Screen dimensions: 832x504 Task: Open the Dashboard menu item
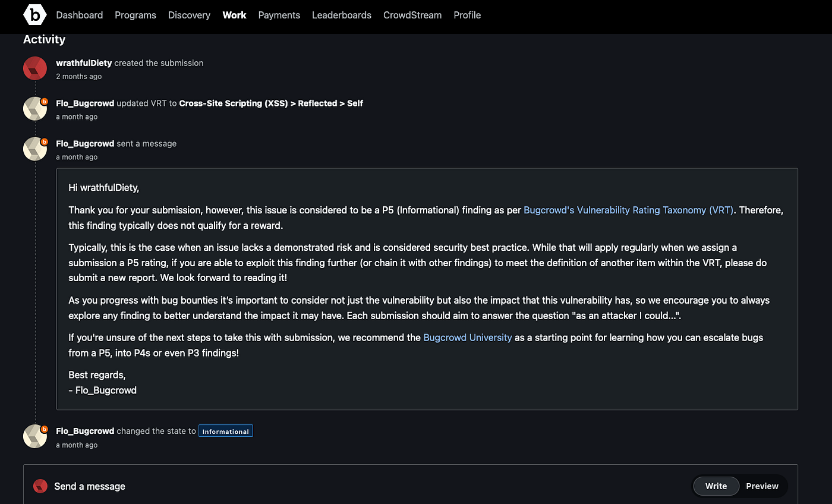tap(80, 15)
